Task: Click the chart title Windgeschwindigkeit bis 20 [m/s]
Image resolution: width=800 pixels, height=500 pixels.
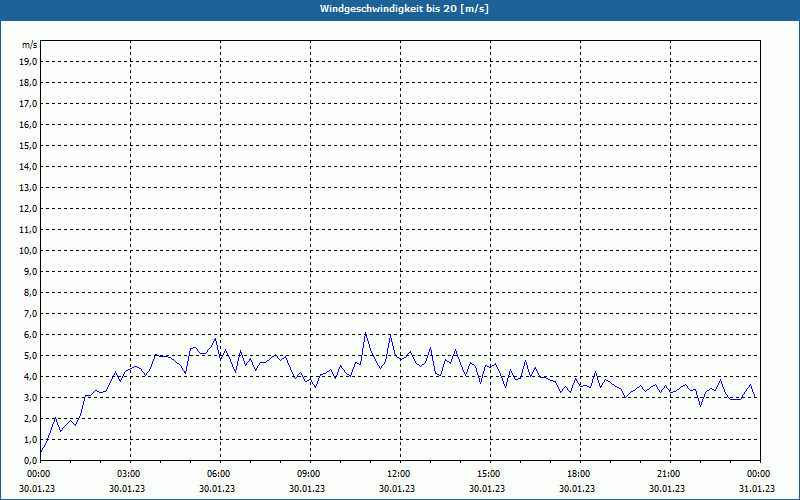Action: tap(404, 9)
